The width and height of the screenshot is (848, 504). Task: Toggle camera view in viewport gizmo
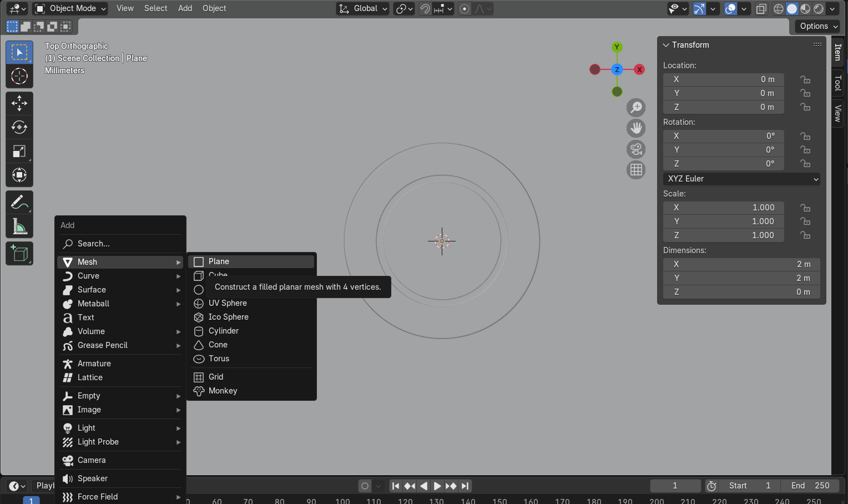coord(636,149)
